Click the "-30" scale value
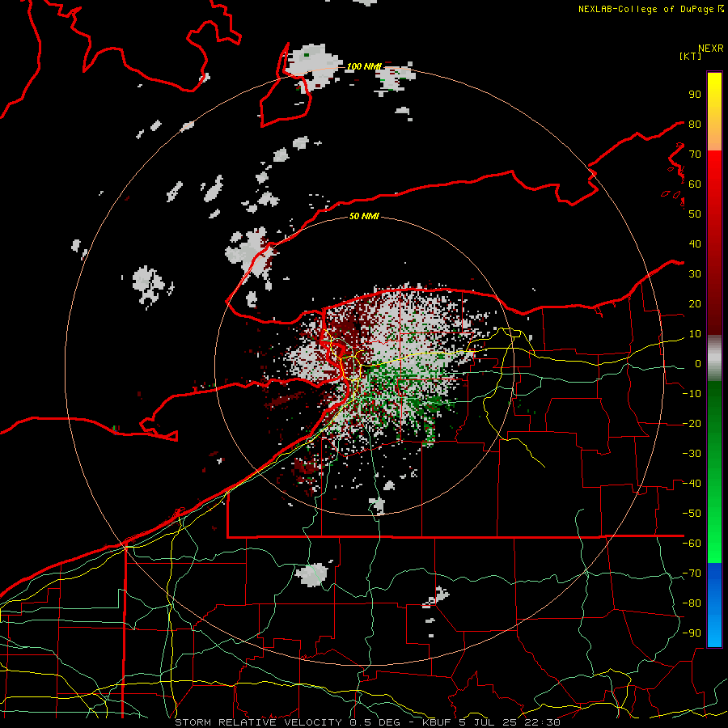 [692, 454]
